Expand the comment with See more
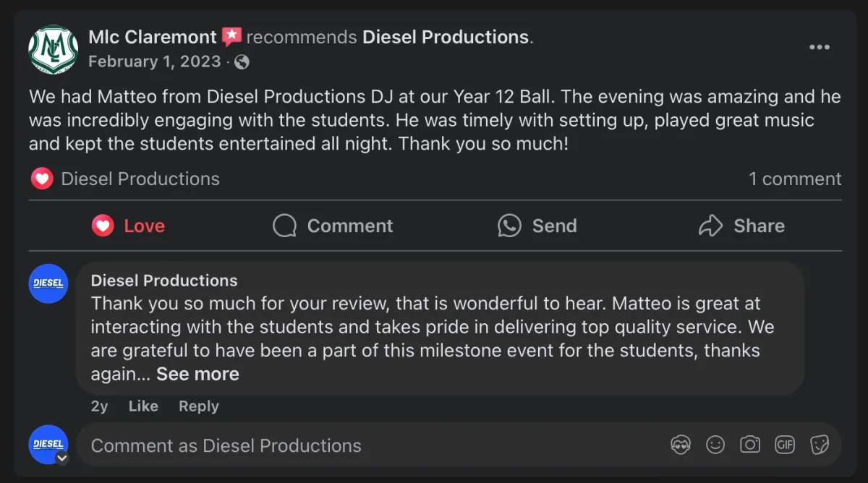 [x=197, y=374]
